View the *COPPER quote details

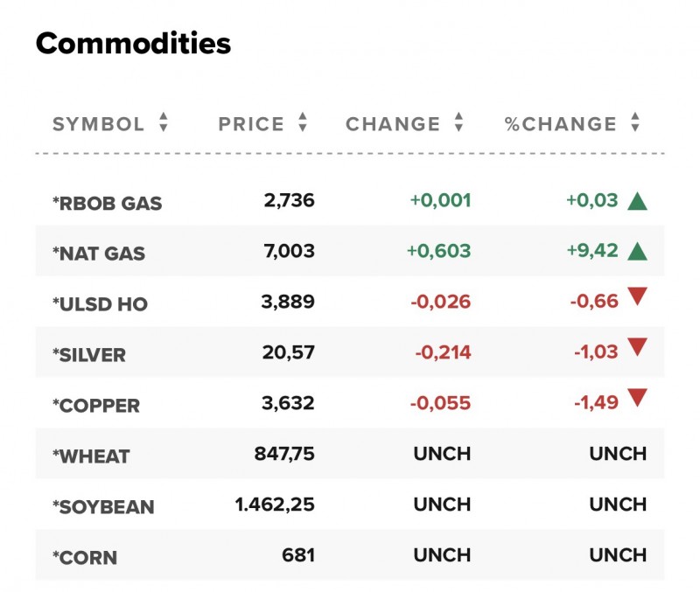[95, 406]
